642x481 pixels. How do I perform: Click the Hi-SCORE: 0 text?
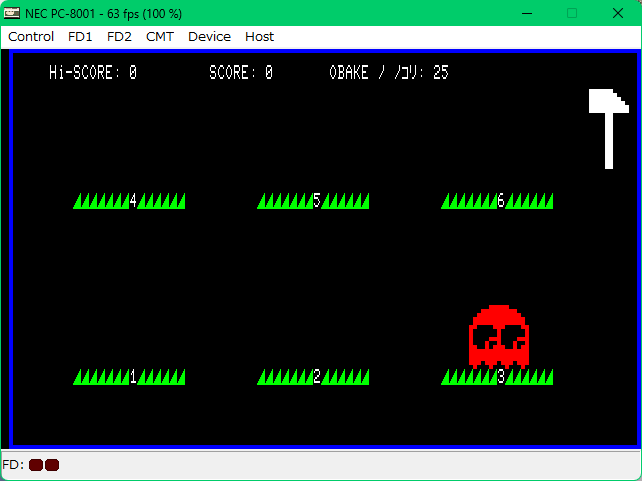(x=93, y=72)
